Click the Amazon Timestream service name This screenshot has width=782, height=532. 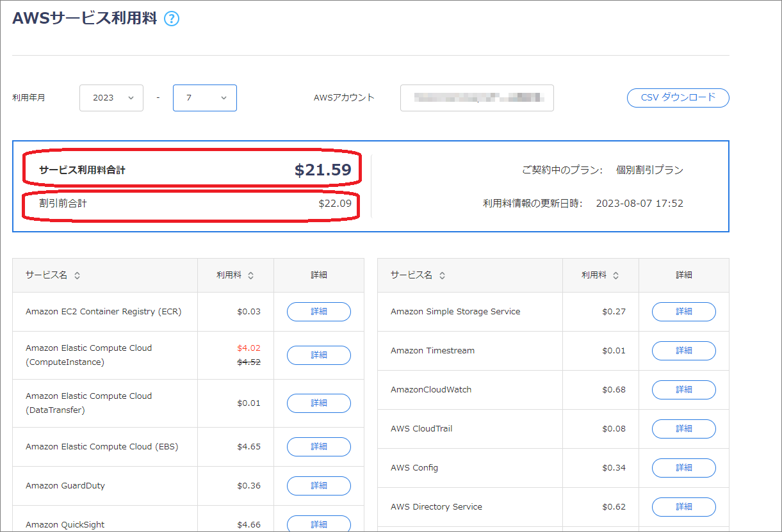point(433,351)
